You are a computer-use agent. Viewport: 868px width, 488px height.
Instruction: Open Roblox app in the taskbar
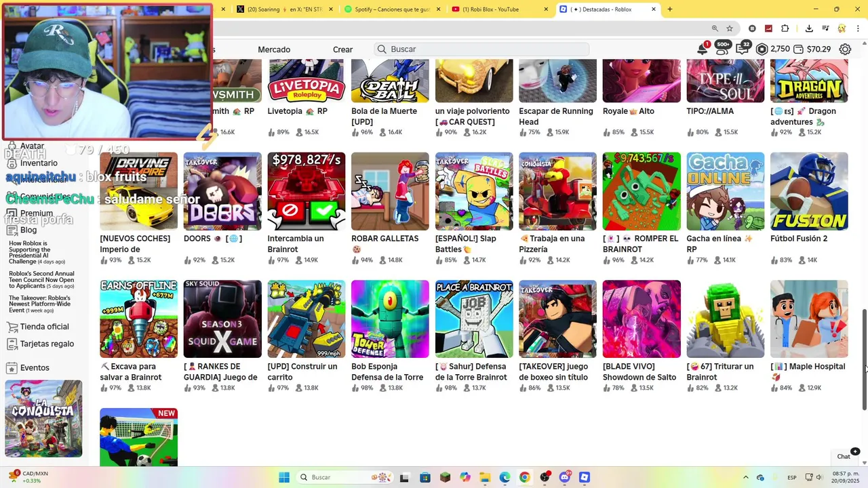tap(585, 477)
